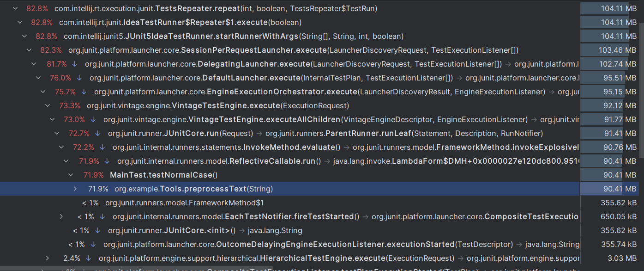Expand the Tools.preprocessText node
The width and height of the screenshot is (644, 271).
pos(75,189)
